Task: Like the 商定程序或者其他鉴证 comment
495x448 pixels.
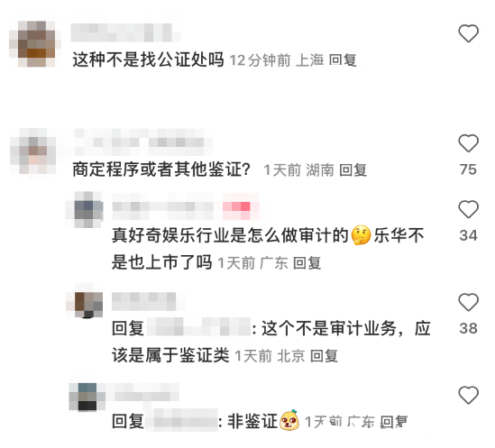Action: pyautogui.click(x=468, y=143)
